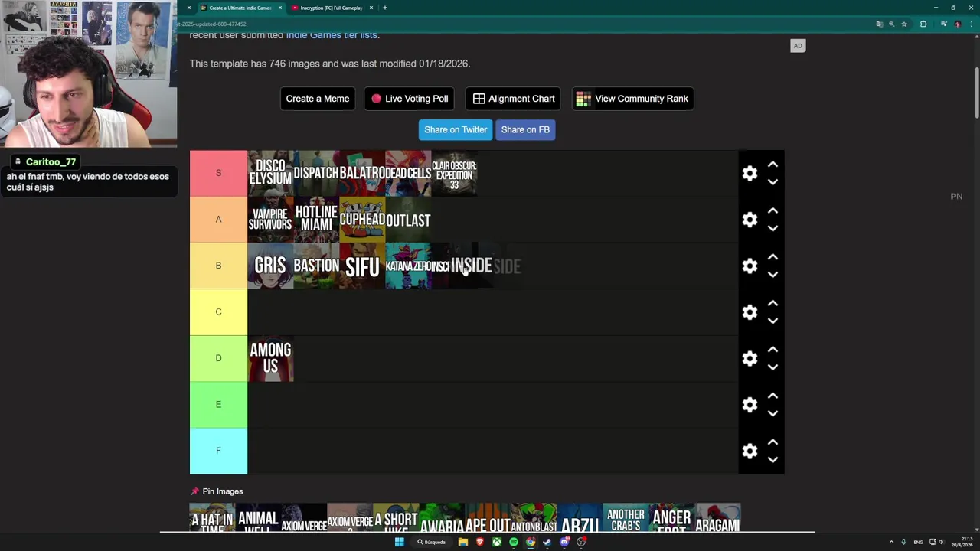
Task: Open settings gear for D tier row
Action: pos(750,358)
